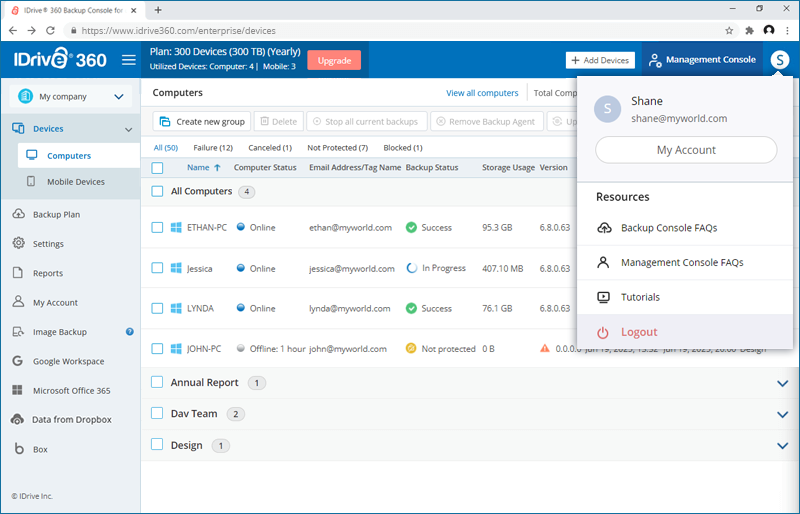Image resolution: width=800 pixels, height=514 pixels.
Task: Check the All Computers group checkbox
Action: (157, 191)
